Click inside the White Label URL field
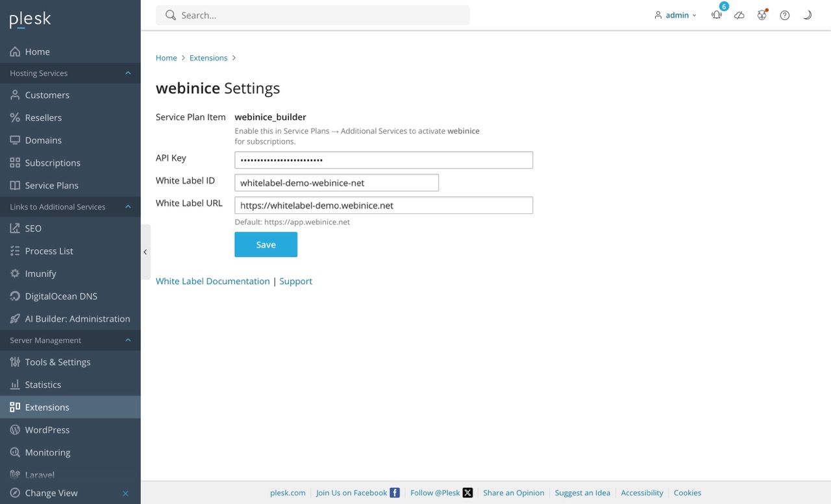 click(x=383, y=205)
